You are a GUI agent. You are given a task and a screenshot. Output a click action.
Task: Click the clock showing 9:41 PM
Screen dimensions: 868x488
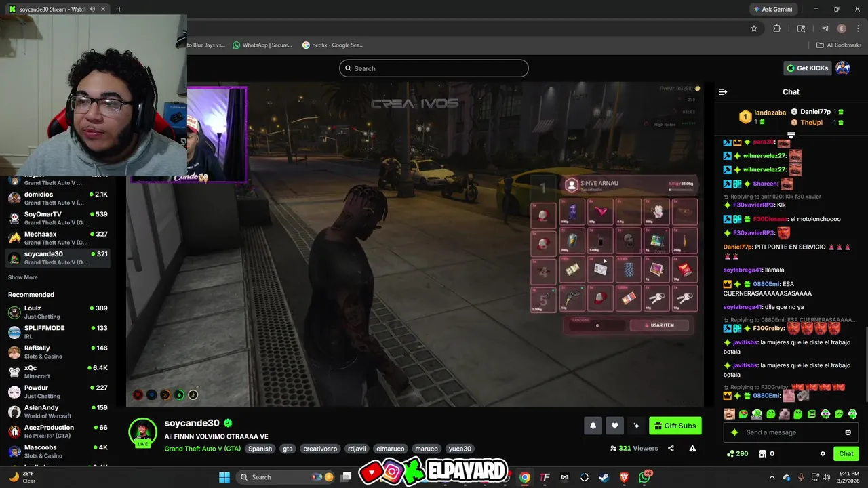(x=848, y=473)
